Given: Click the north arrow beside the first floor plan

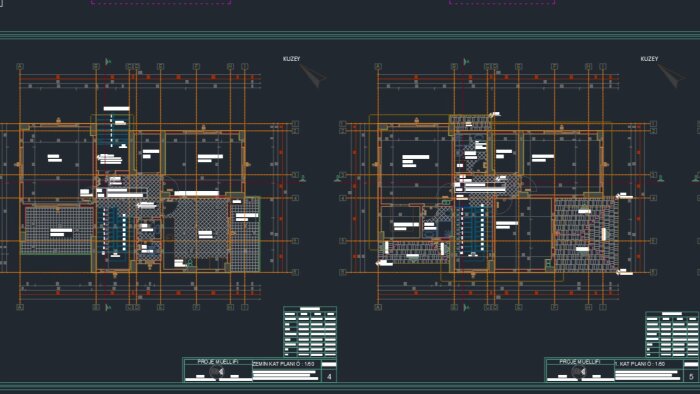Looking at the screenshot, I should (x=671, y=75).
